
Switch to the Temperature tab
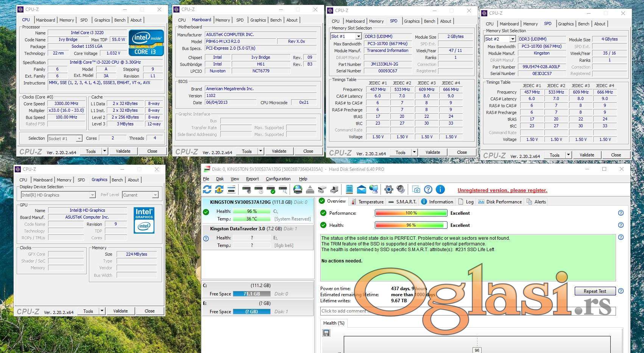click(x=367, y=202)
